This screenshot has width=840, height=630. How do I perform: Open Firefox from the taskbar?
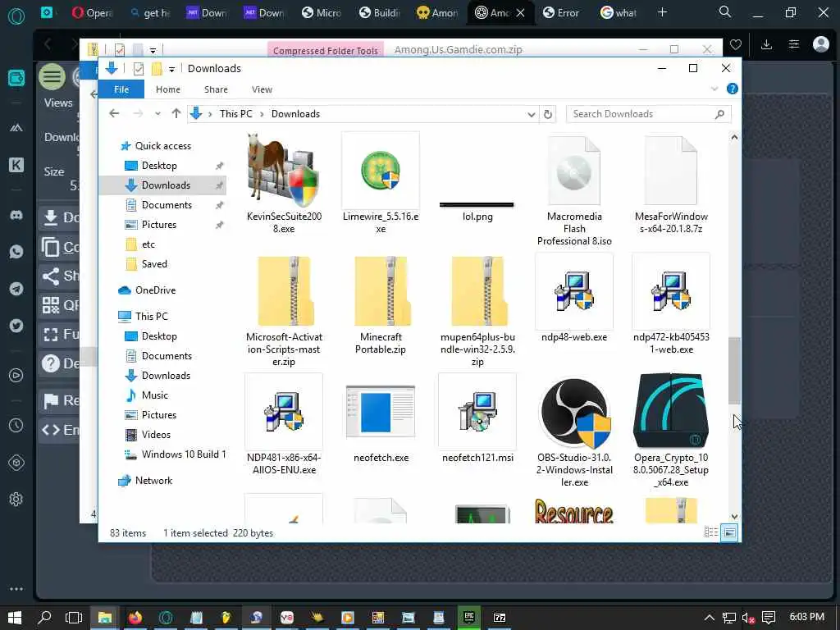click(135, 618)
